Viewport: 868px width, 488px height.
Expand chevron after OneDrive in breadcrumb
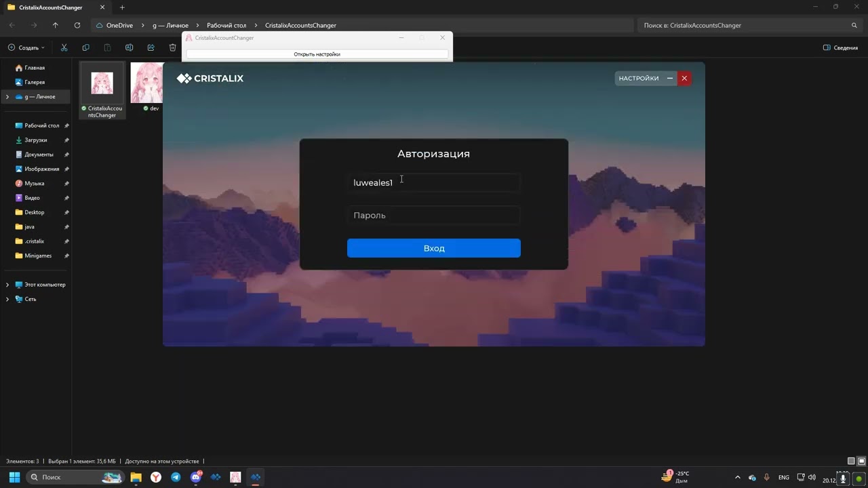pyautogui.click(x=143, y=25)
